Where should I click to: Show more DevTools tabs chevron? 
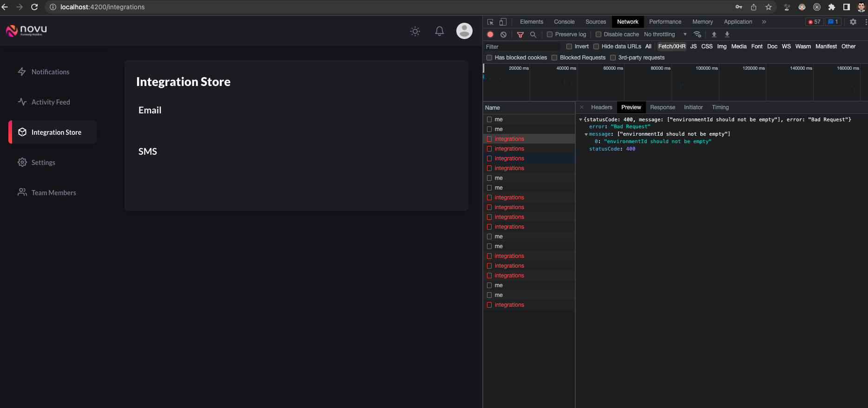[764, 22]
